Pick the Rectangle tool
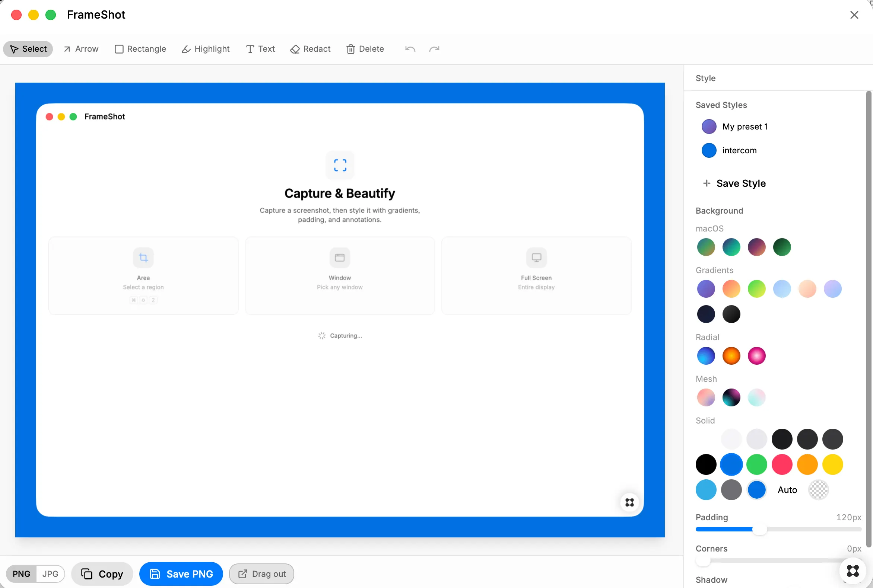 click(x=140, y=49)
